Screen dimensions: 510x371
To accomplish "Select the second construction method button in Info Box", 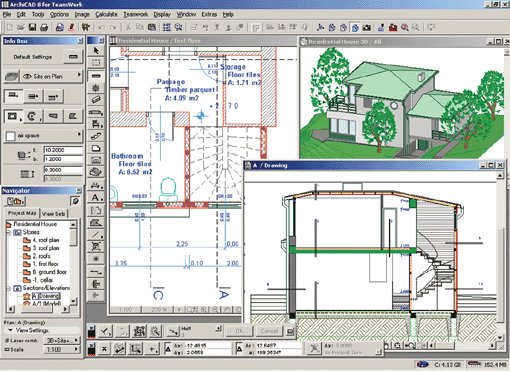I will point(33,96).
